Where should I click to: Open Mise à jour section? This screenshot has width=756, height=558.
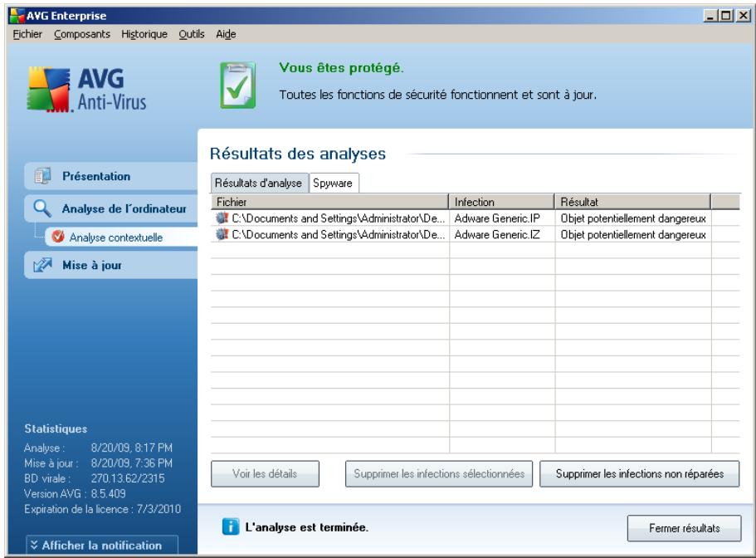(111, 265)
